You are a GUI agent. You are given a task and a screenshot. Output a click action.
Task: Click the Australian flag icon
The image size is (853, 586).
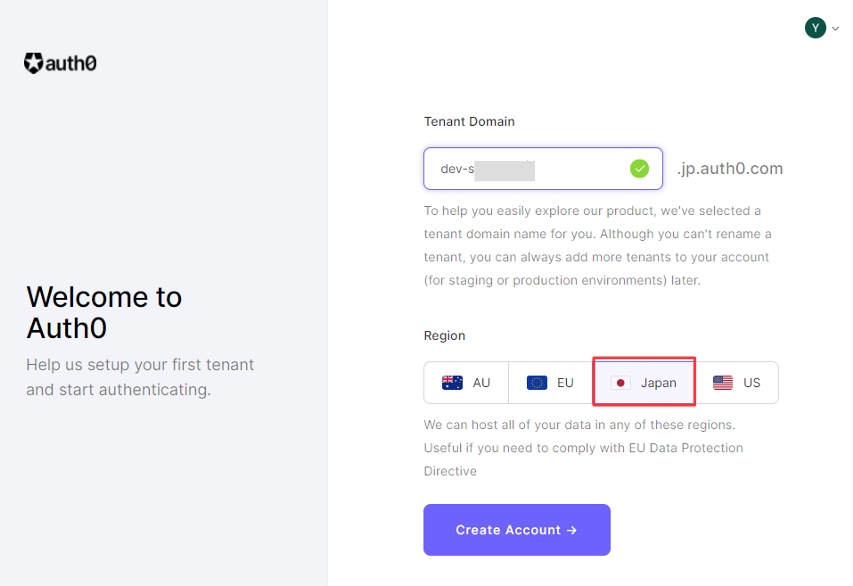click(452, 383)
